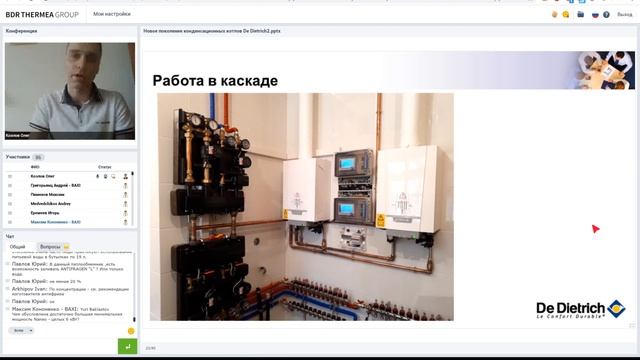Click user status icon in third participant row
The width and height of the screenshot is (640, 360).
click(125, 195)
